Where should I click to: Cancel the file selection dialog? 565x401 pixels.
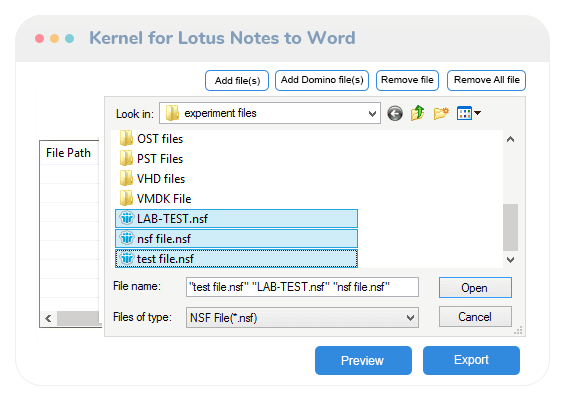[x=475, y=317]
